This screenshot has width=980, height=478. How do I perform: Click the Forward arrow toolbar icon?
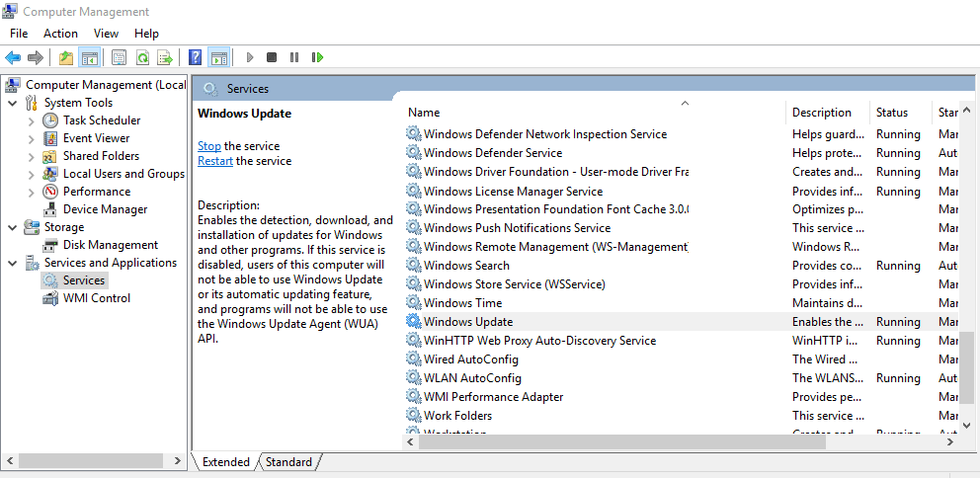tap(36, 57)
